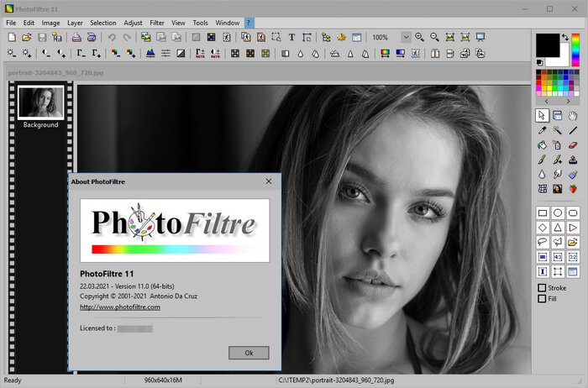This screenshot has width=588, height=388.
Task: Click the black foreground color swatch
Action: [548, 44]
